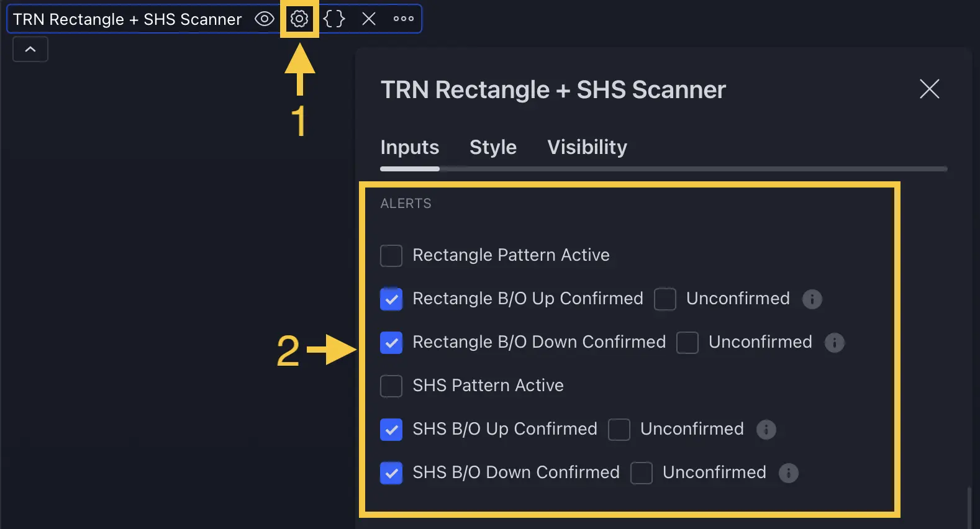The image size is (980, 529).
Task: Enable SHS Pattern Active checkbox
Action: [x=391, y=386]
